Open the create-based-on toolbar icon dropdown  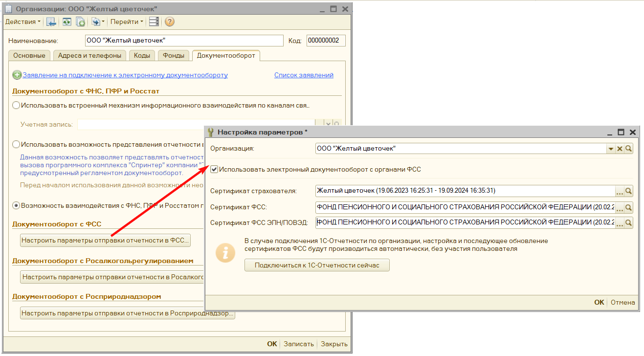[98, 22]
